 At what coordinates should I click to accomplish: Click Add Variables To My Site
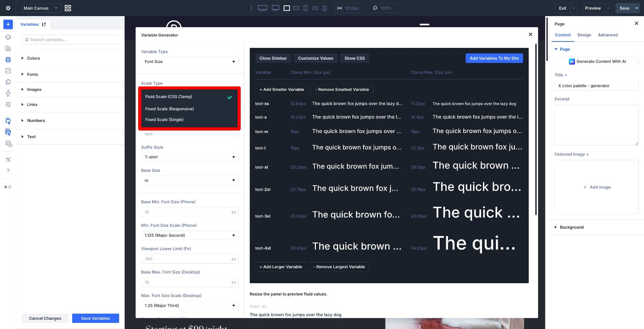pos(494,58)
